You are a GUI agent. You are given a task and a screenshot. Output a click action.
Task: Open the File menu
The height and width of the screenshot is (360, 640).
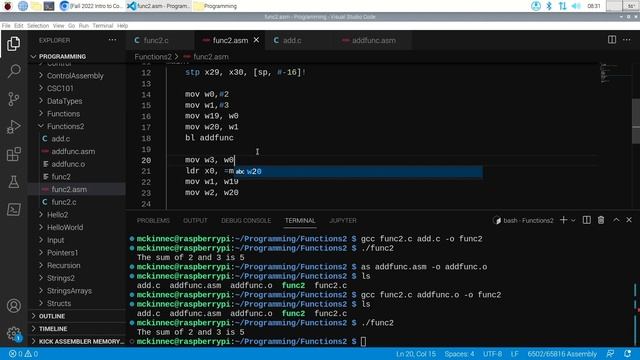click(x=6, y=25)
